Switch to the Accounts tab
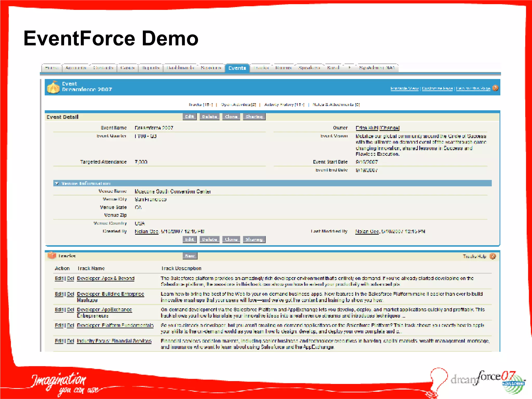The width and height of the screenshot is (532, 399). click(76, 68)
